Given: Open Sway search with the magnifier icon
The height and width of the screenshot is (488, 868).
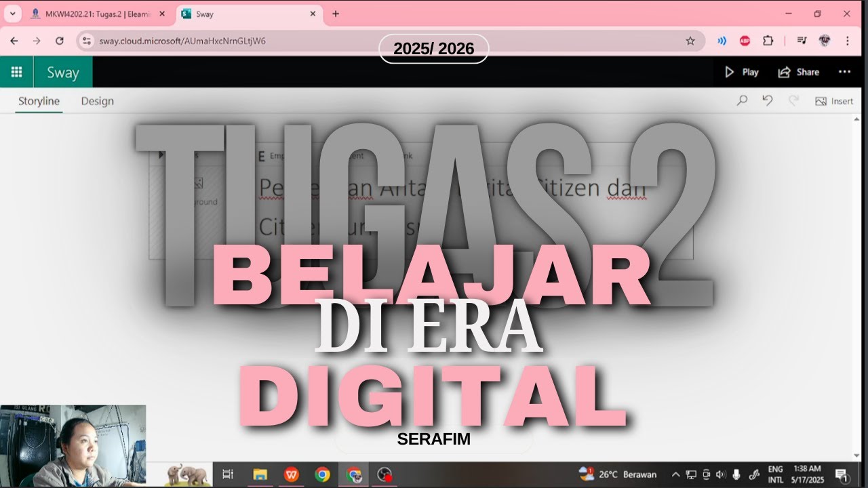Looking at the screenshot, I should pos(742,101).
